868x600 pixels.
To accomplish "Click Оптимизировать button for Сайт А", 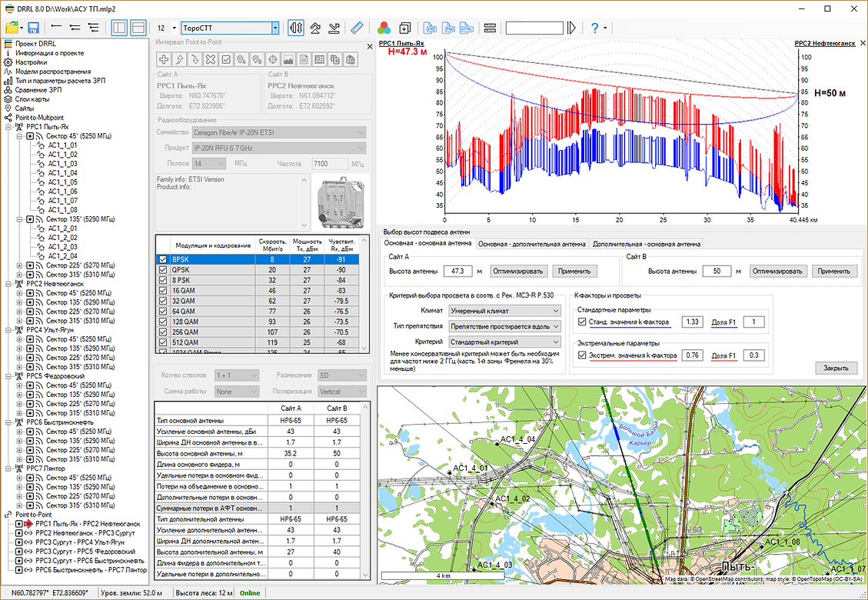I will (519, 272).
